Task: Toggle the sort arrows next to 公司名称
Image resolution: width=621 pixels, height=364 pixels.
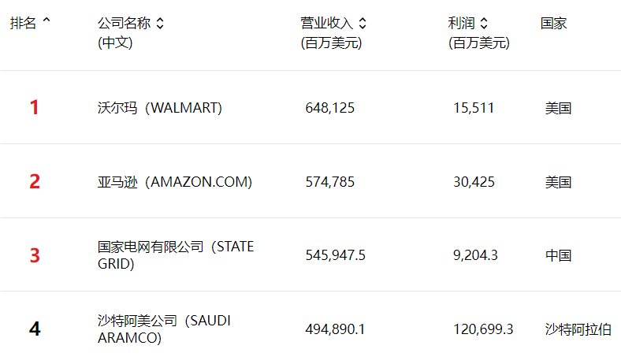Action: [x=160, y=24]
